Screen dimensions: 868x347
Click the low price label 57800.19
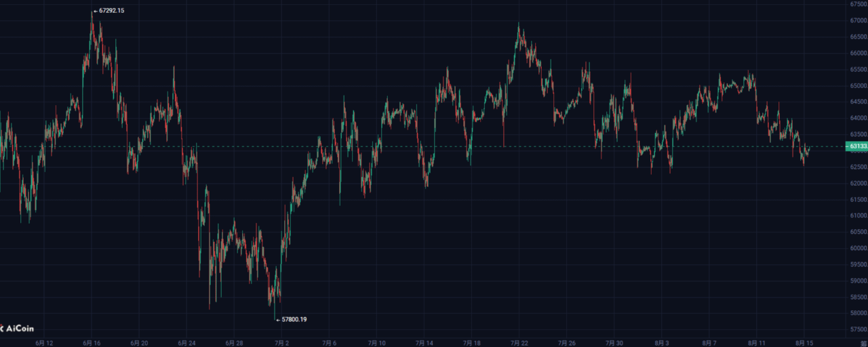(x=294, y=319)
